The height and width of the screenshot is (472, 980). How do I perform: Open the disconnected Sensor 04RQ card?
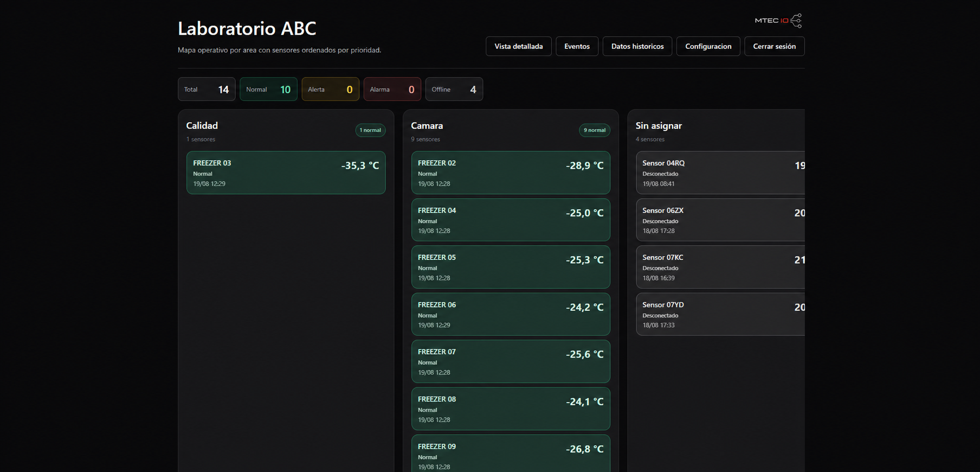click(x=720, y=173)
